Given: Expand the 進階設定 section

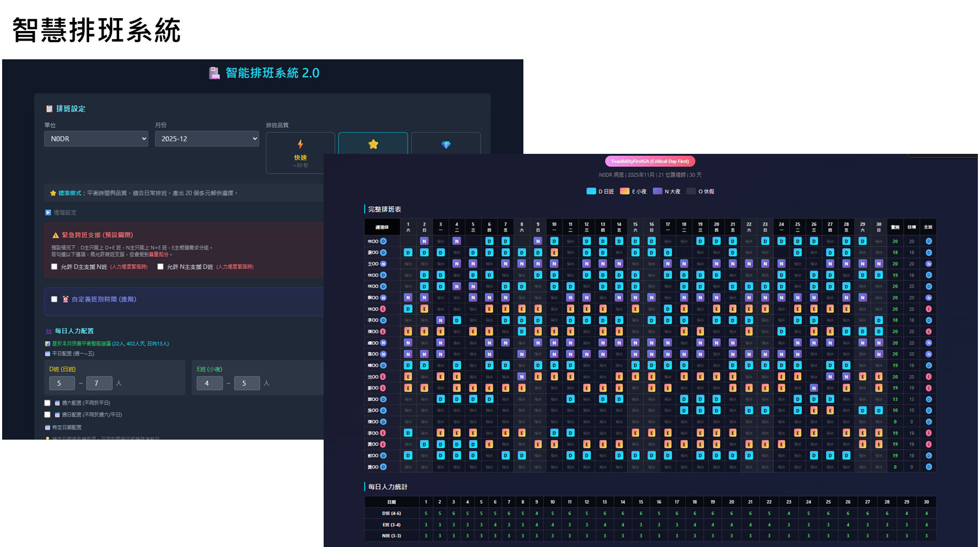Looking at the screenshot, I should click(x=61, y=213).
